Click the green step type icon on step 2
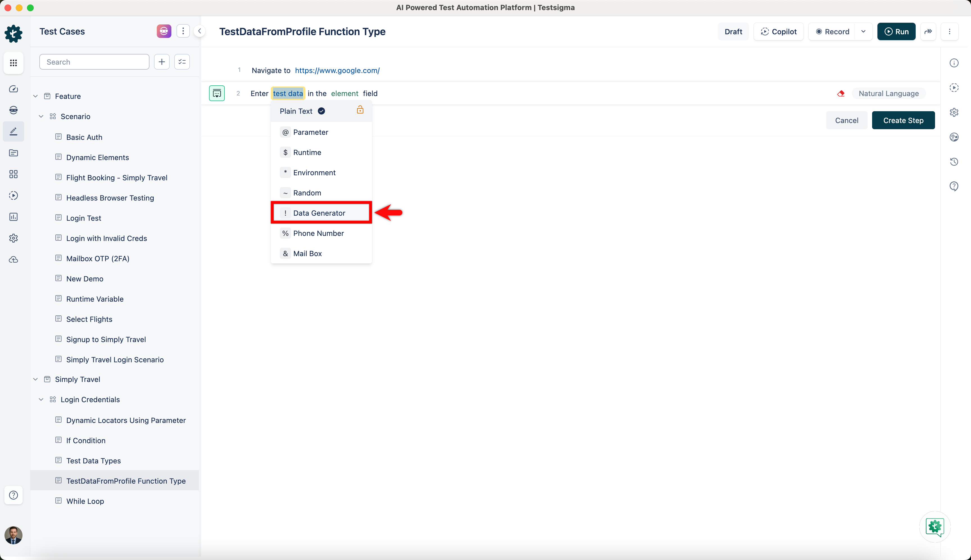The width and height of the screenshot is (971, 560). tap(217, 93)
